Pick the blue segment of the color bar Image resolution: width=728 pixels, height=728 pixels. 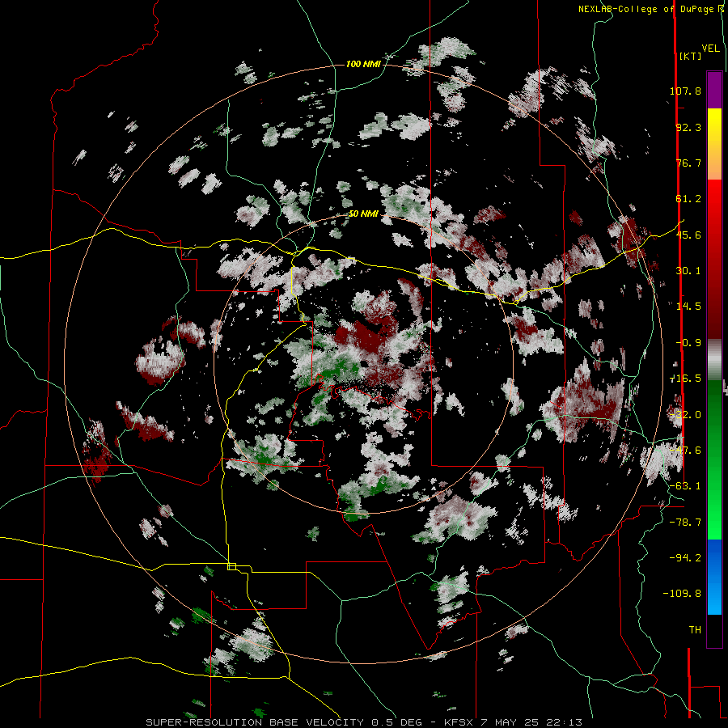[714, 577]
